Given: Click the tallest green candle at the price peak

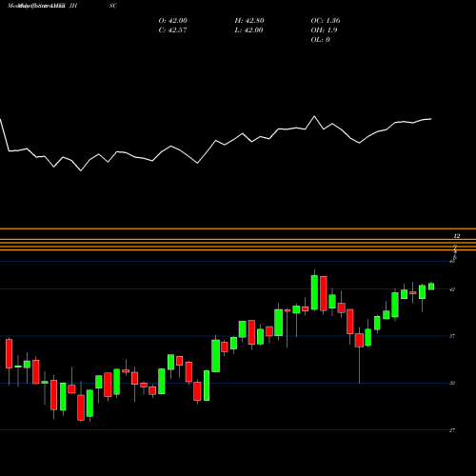Looking at the screenshot, I should pyautogui.click(x=314, y=292).
